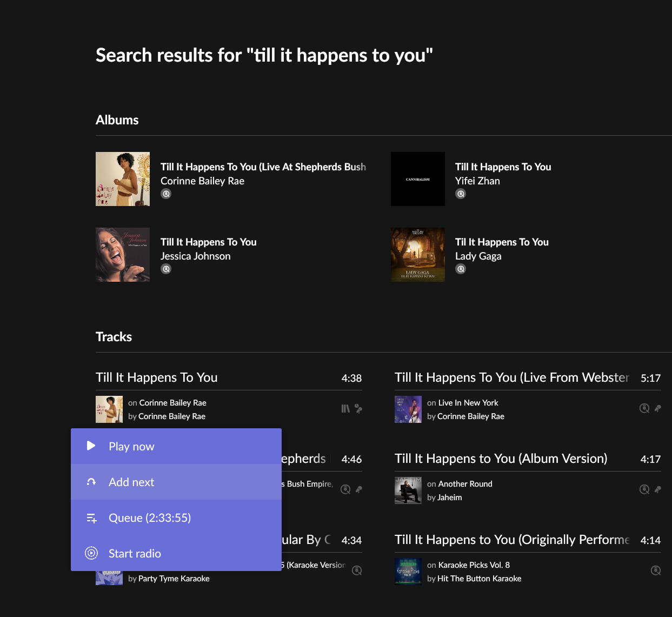Image resolution: width=672 pixels, height=617 pixels.
Task: Click the disc icon under Yifei Zhan album
Action: pos(461,194)
